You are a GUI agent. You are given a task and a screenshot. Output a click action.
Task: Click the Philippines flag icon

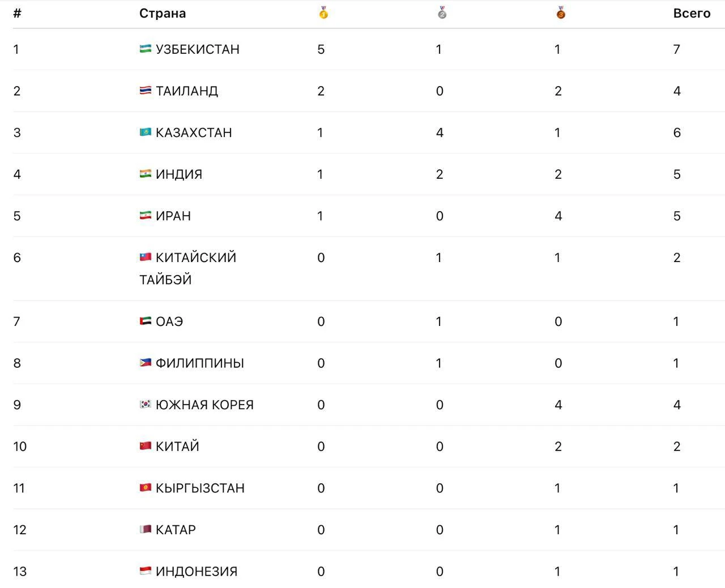click(146, 363)
